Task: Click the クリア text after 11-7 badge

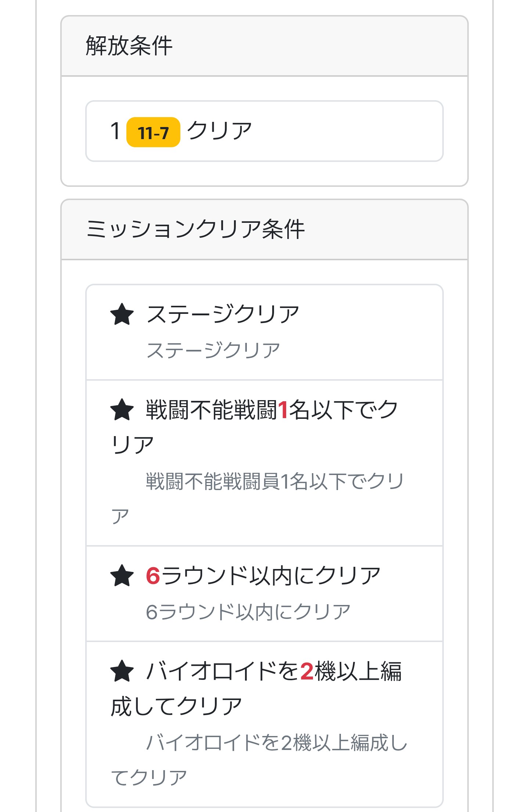Action: click(219, 131)
